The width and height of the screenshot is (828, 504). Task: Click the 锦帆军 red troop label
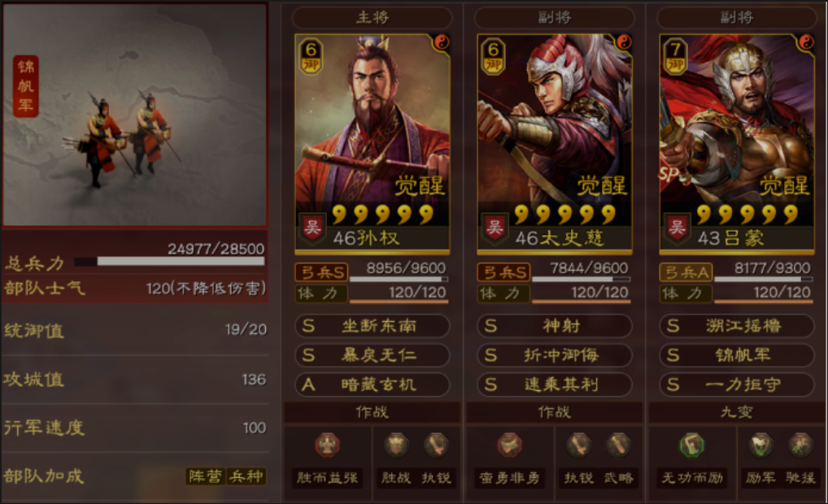25,85
